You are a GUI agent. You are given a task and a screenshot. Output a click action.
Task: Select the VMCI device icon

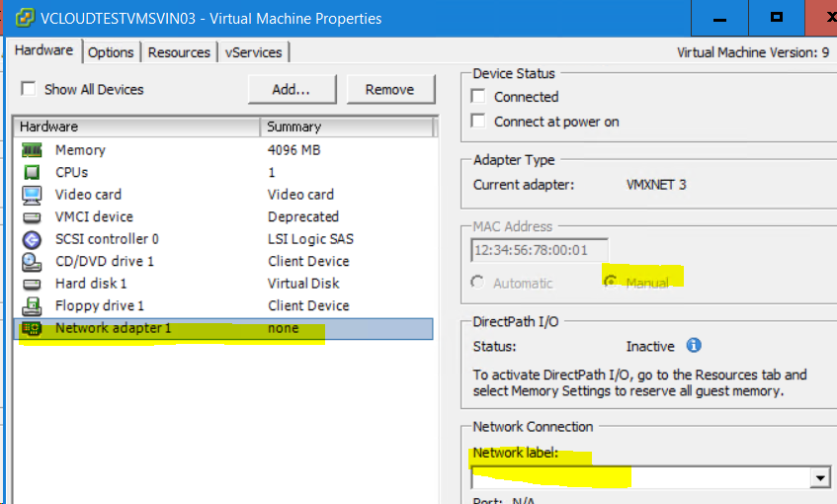tap(32, 216)
